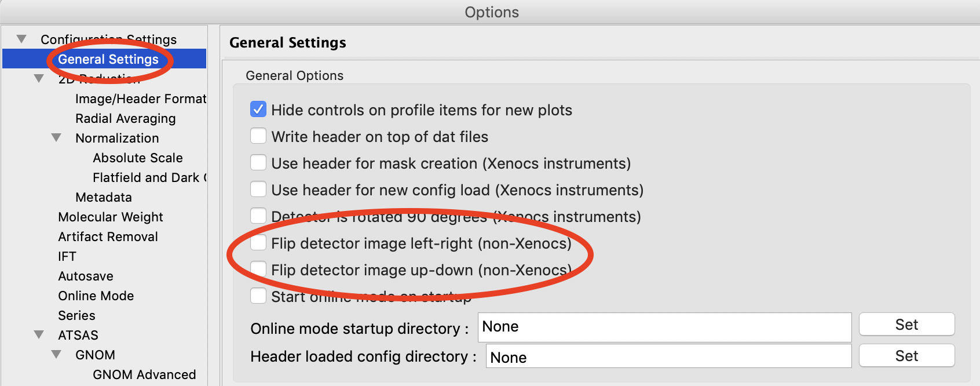Click the Online mode startup directory field

click(x=664, y=327)
